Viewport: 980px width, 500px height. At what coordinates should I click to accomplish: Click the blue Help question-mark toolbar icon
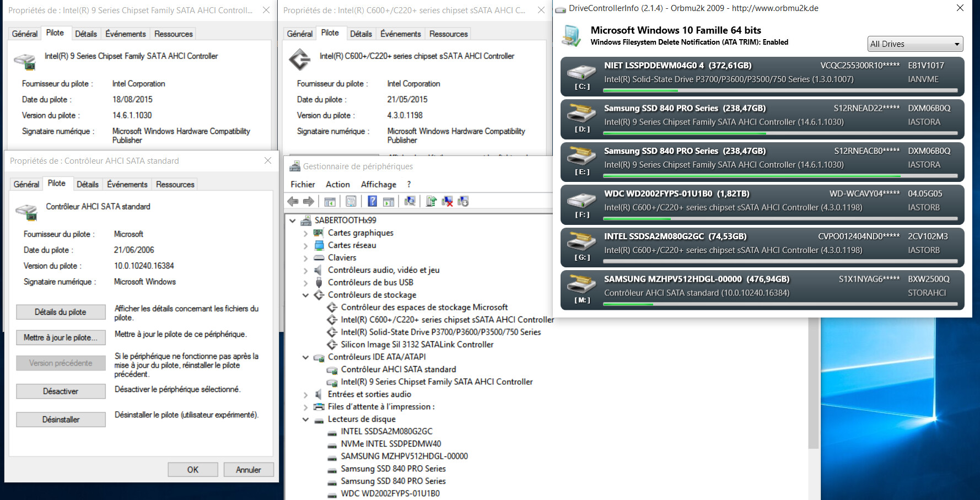point(373,202)
